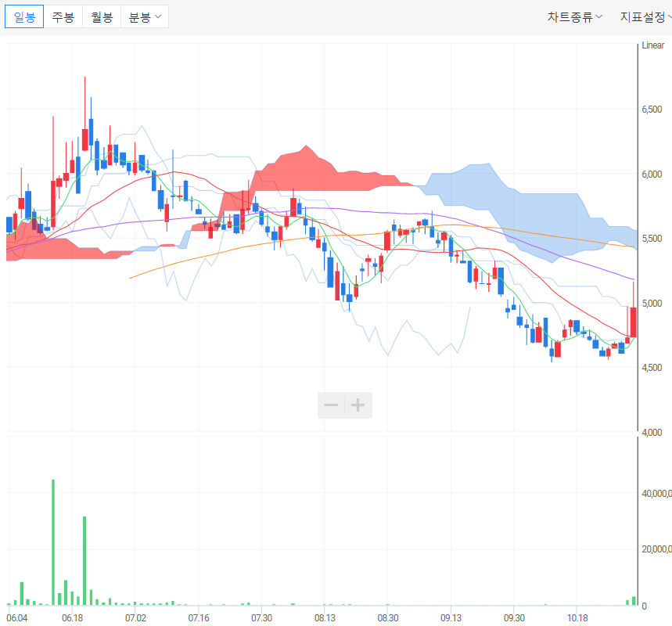Click the 5,000 price axis label

pos(652,303)
